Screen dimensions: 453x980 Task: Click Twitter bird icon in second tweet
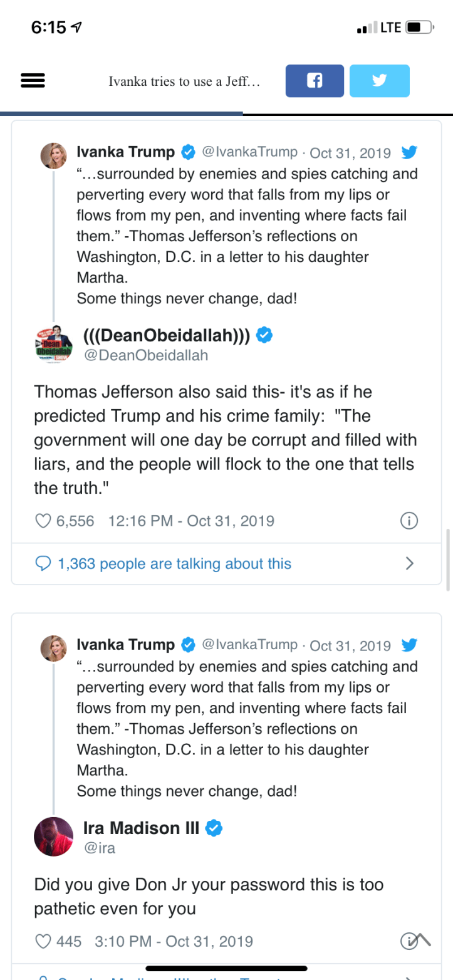pos(409,645)
